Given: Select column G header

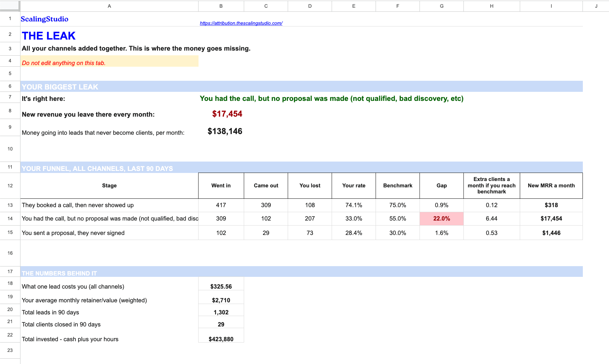Looking at the screenshot, I should [x=442, y=6].
